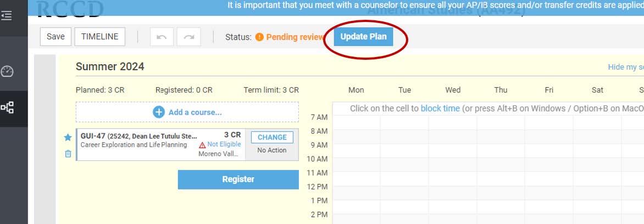The image size is (644, 224).
Task: Open the block time link
Action: pyautogui.click(x=440, y=108)
